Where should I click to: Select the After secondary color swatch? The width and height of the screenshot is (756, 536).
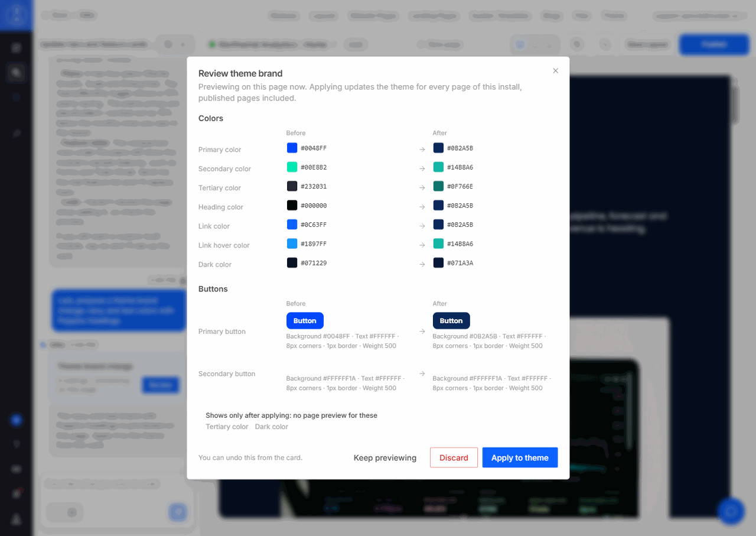(438, 167)
